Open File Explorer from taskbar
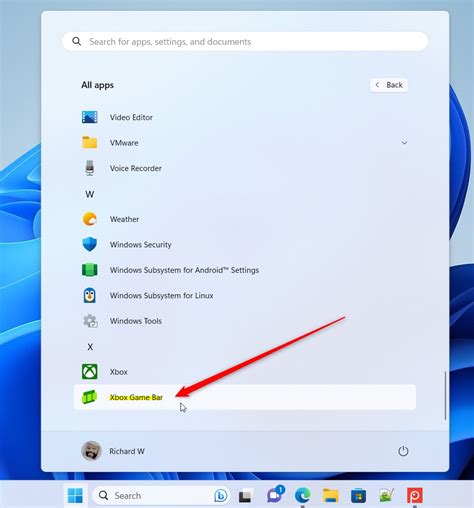 click(x=331, y=496)
